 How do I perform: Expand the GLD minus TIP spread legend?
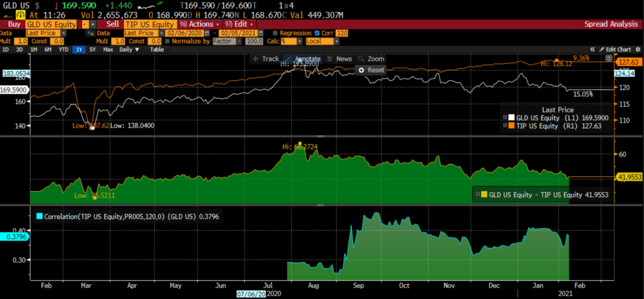point(478,193)
